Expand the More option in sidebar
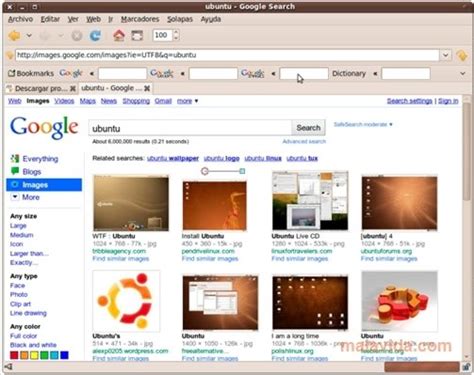474x375 pixels. click(x=31, y=197)
